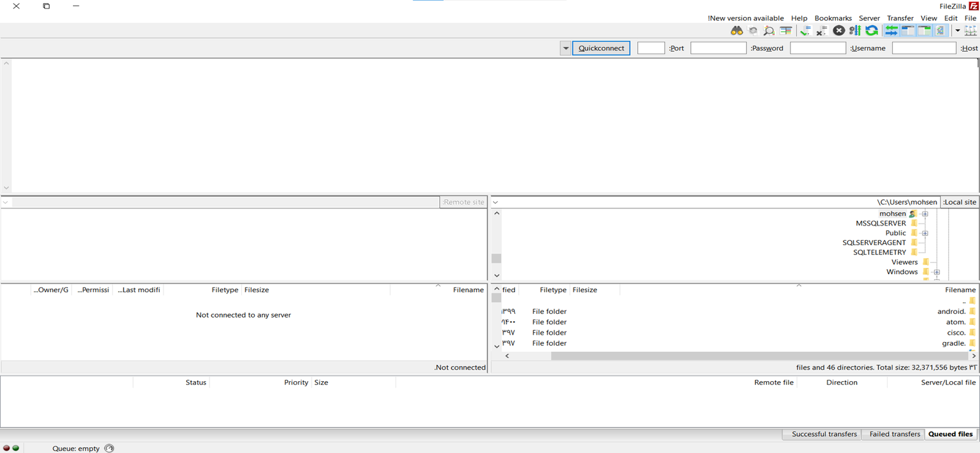This screenshot has height=453, width=980.
Task: Toggle the local directory tree display
Action: coord(924,31)
